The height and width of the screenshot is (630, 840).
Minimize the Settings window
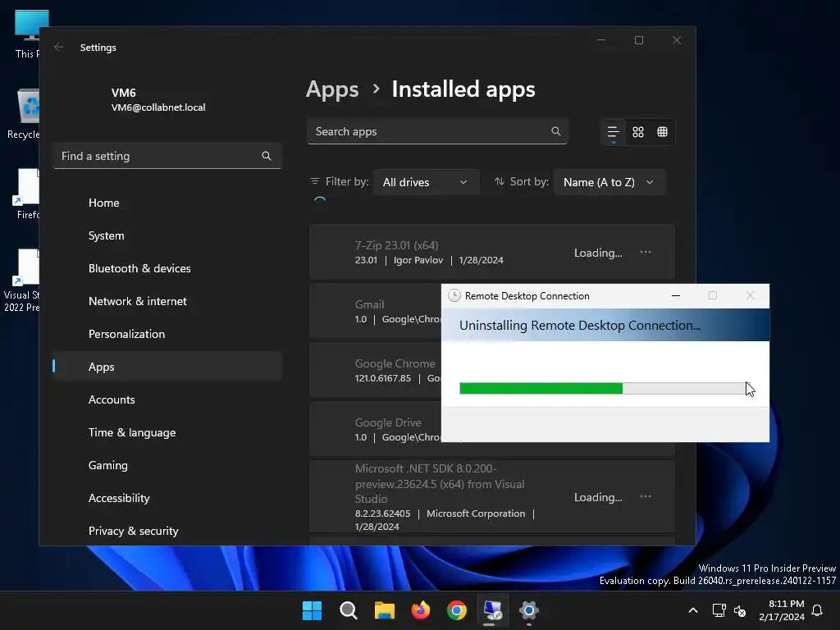[601, 40]
